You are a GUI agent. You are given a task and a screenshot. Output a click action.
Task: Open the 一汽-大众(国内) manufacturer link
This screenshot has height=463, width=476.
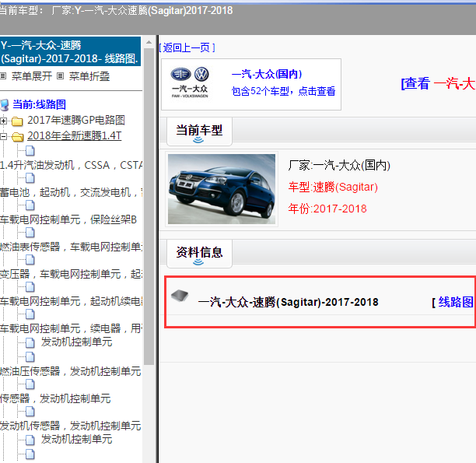(x=267, y=74)
